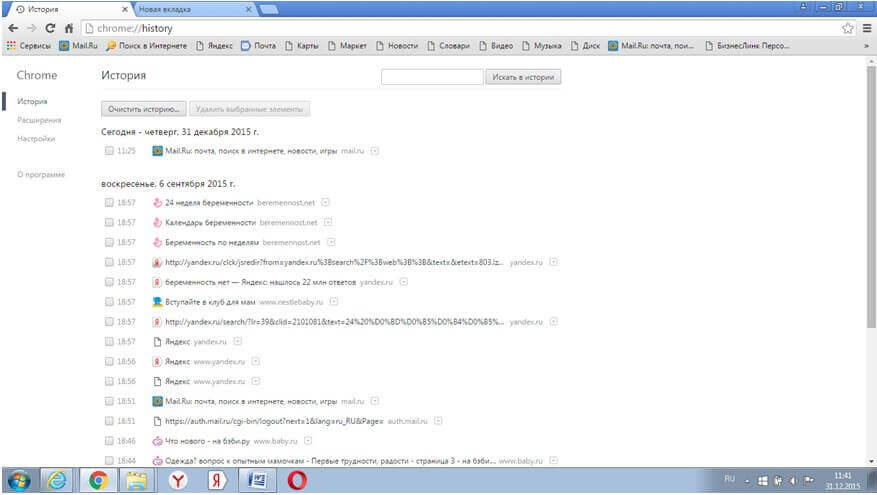Show more bookmarks with the overflow chevron
877x495 pixels.
[865, 45]
